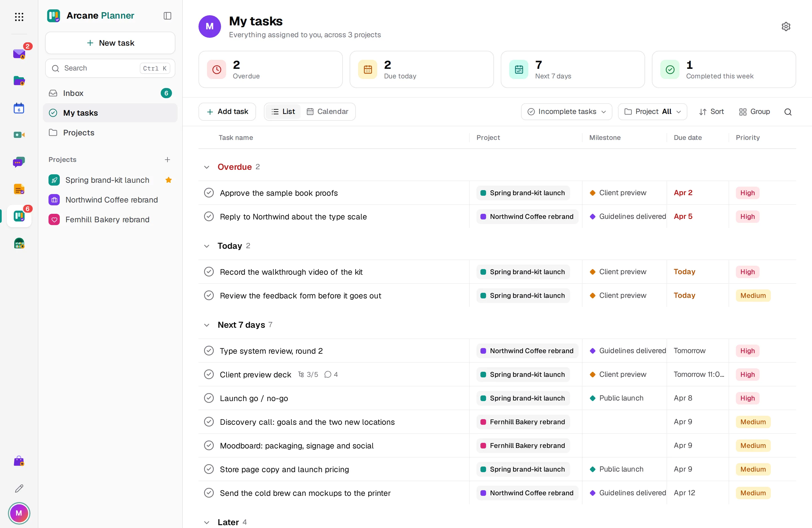Click the Add task button
The height and width of the screenshot is (528, 812).
click(x=227, y=112)
